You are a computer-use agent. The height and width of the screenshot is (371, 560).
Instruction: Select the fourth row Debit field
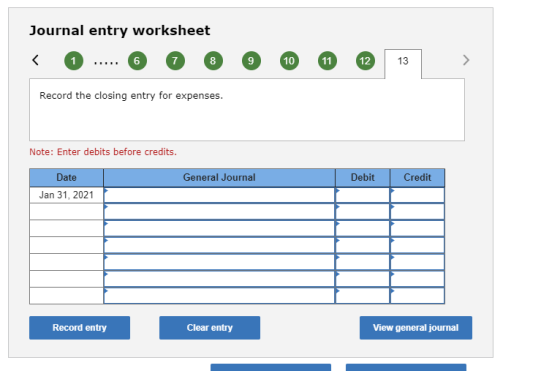click(x=362, y=245)
